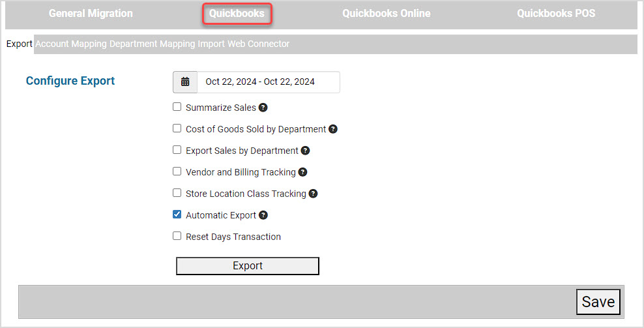Screen dimensions: 644x328
Task: Switch to the Import sub-tab
Action: click(x=211, y=44)
